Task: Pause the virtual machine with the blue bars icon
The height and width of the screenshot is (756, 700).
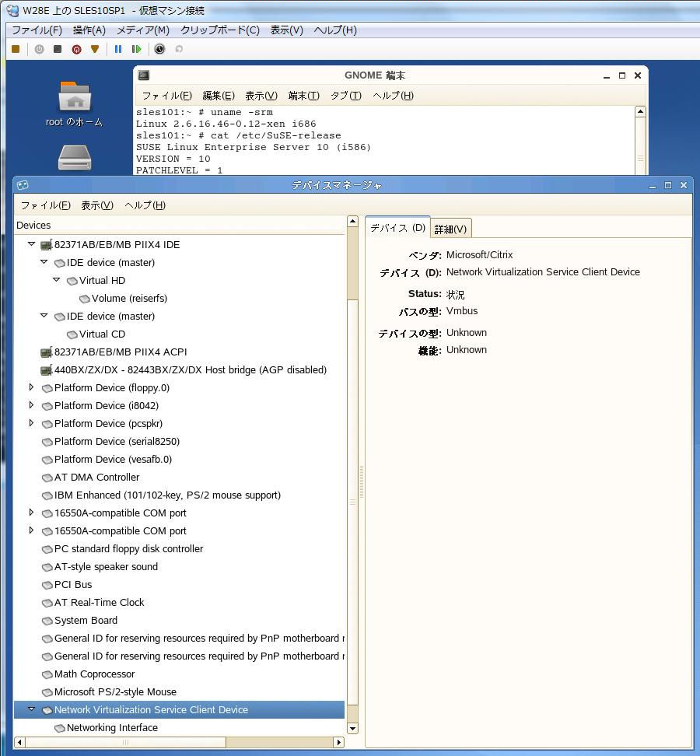Action: pyautogui.click(x=118, y=49)
